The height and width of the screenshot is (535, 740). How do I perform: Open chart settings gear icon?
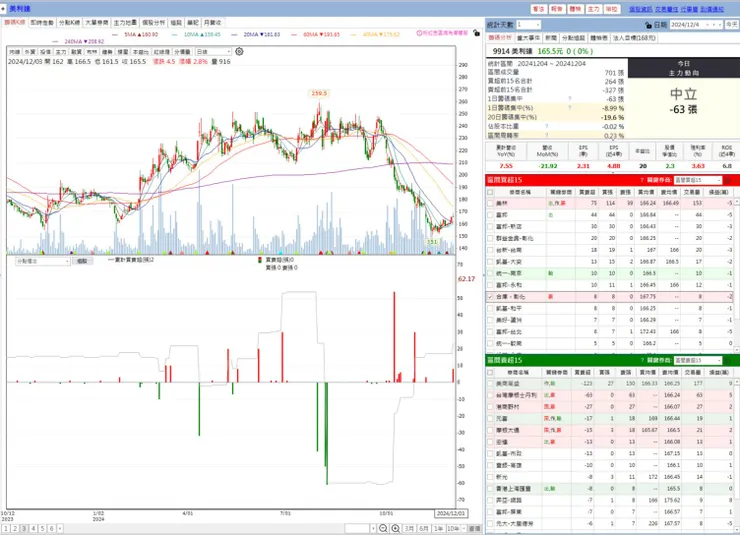click(x=239, y=51)
